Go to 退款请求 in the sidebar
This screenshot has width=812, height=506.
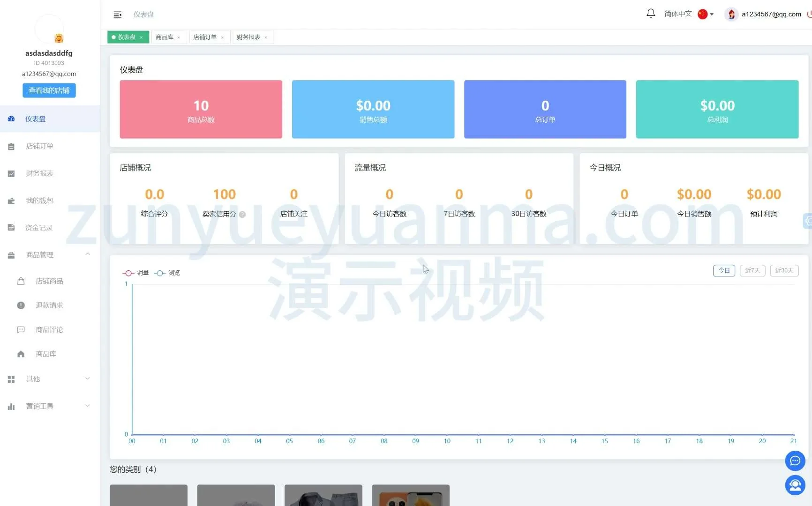coord(49,305)
